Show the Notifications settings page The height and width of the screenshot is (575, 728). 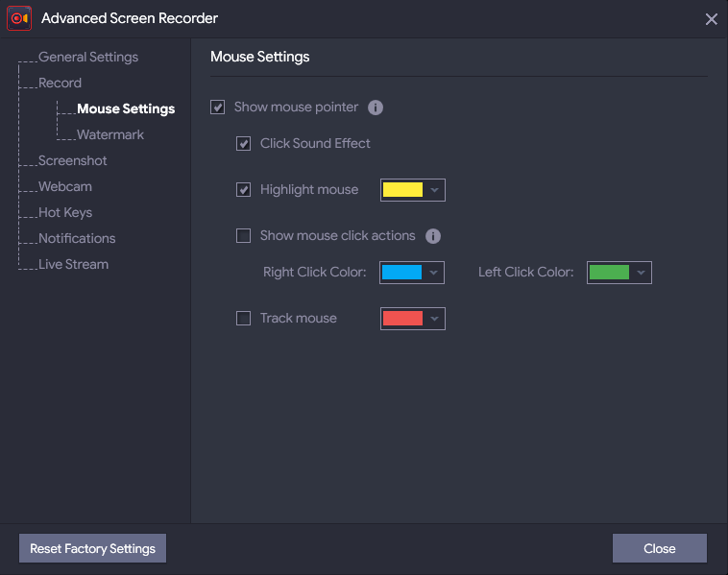[x=77, y=238]
